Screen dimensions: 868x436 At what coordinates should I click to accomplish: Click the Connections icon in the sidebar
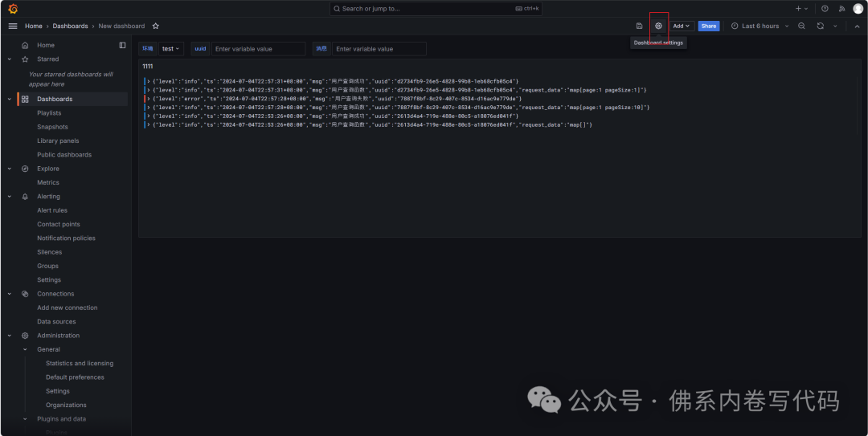tap(25, 294)
